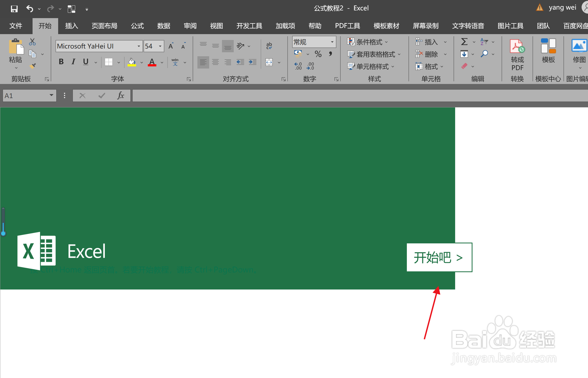588x378 pixels.
Task: Open Sort and Filter tool
Action: (x=484, y=42)
